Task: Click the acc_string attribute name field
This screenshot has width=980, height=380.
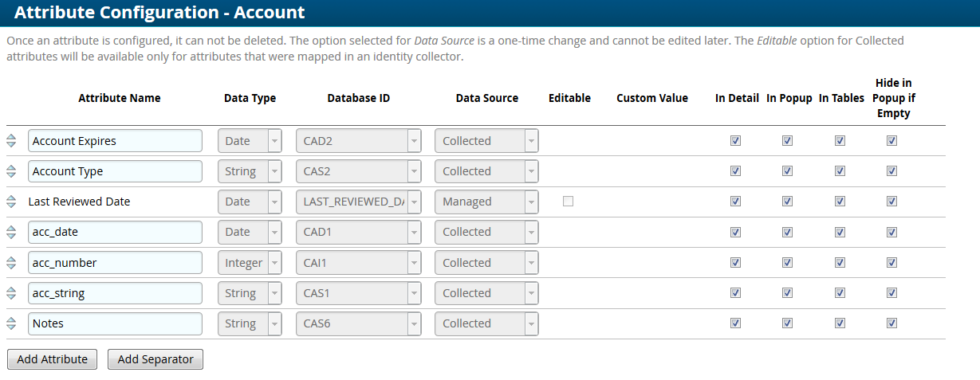Action: pos(115,293)
